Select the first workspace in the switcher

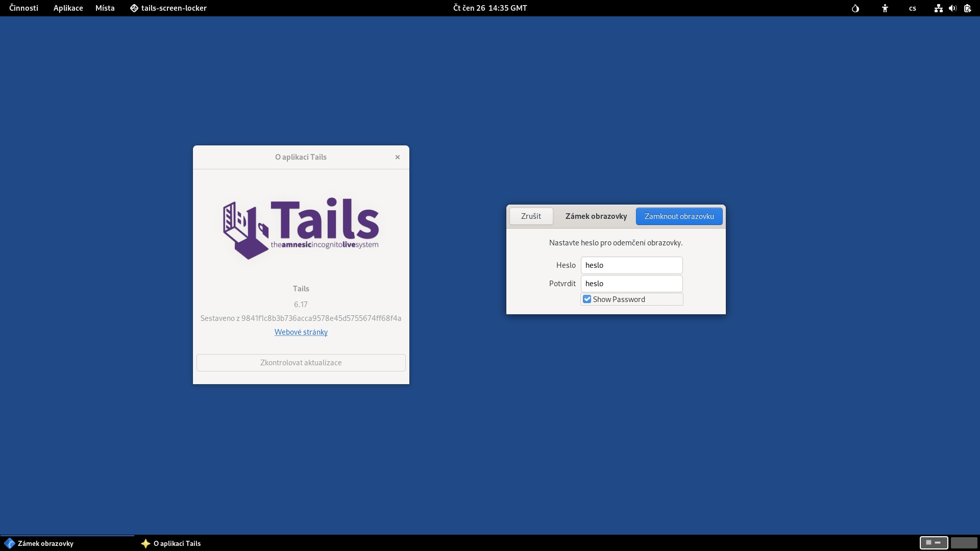tap(934, 543)
